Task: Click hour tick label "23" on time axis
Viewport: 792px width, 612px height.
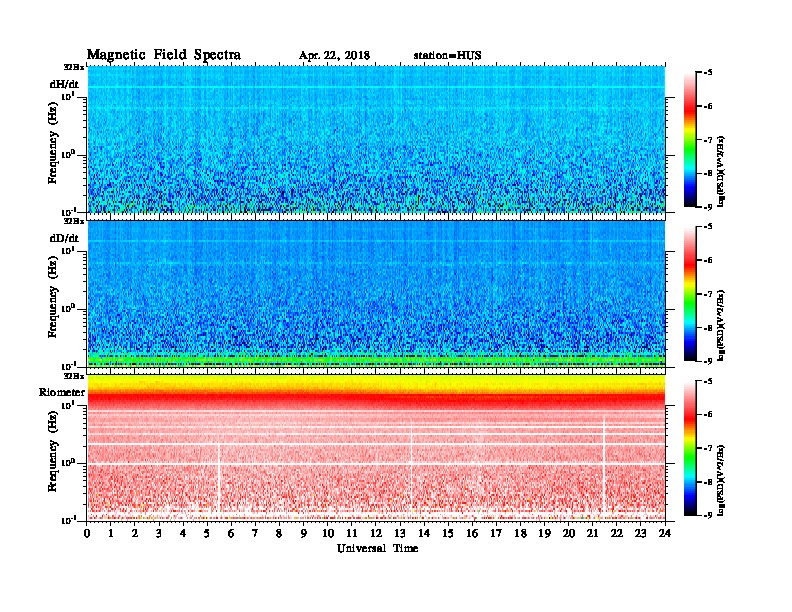Action: coord(641,533)
